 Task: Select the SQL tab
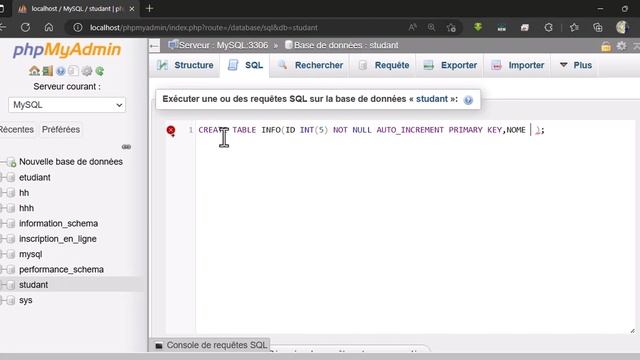tap(245, 65)
